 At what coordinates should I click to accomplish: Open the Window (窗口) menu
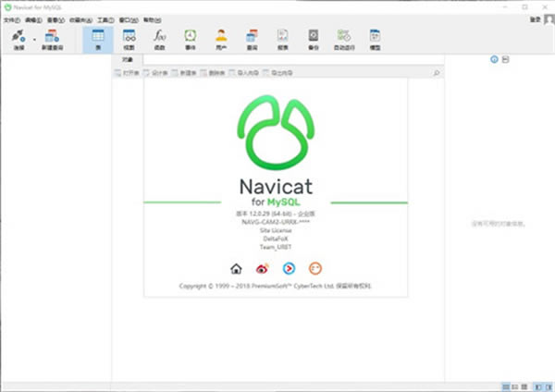coord(129,20)
